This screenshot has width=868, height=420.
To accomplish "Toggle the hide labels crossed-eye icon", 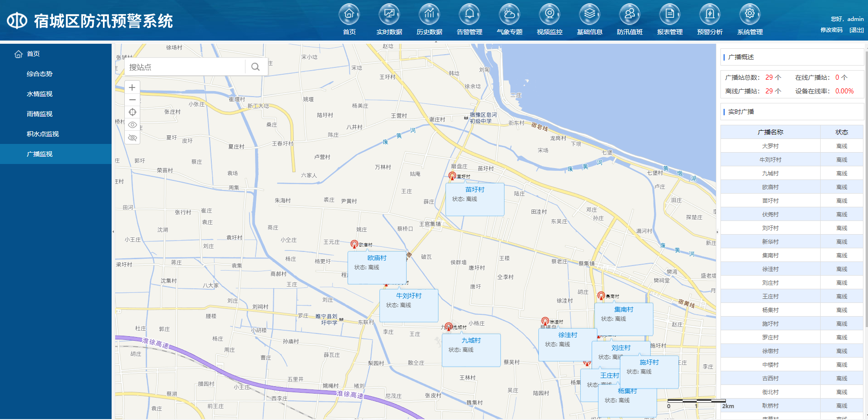I will click(x=133, y=138).
